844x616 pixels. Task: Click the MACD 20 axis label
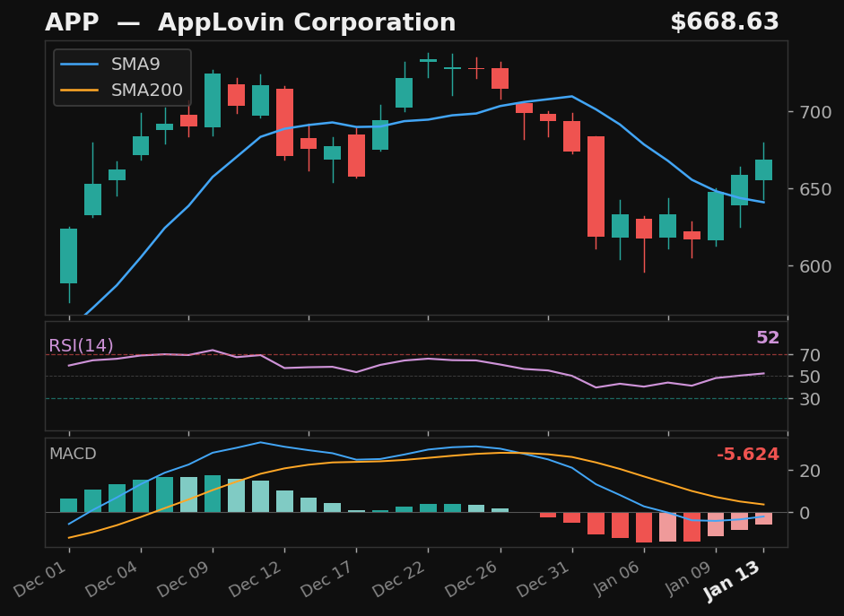coord(810,471)
